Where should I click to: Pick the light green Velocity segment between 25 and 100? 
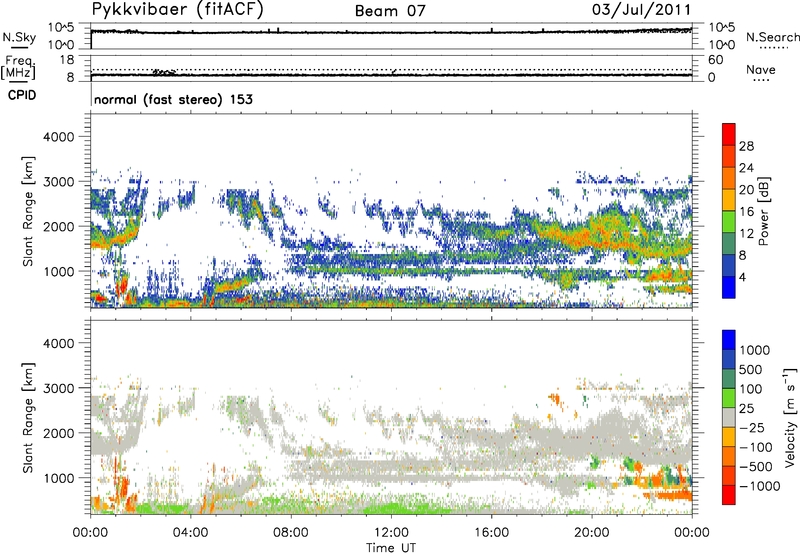[729, 398]
